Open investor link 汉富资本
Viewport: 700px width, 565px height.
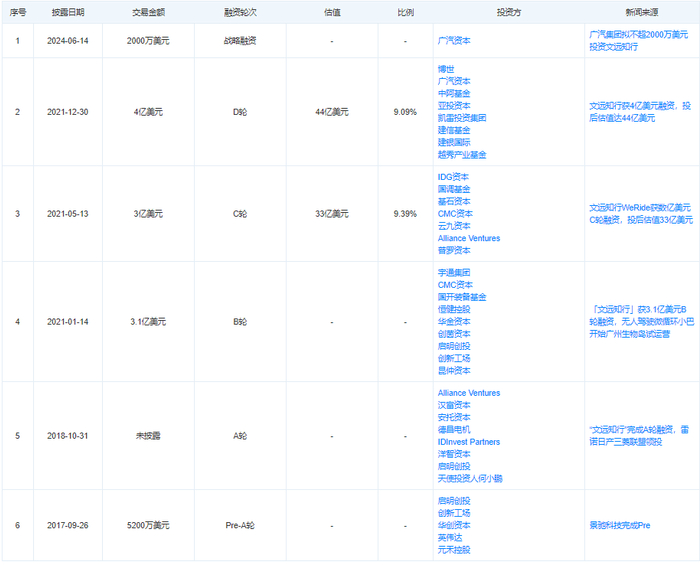click(454, 405)
